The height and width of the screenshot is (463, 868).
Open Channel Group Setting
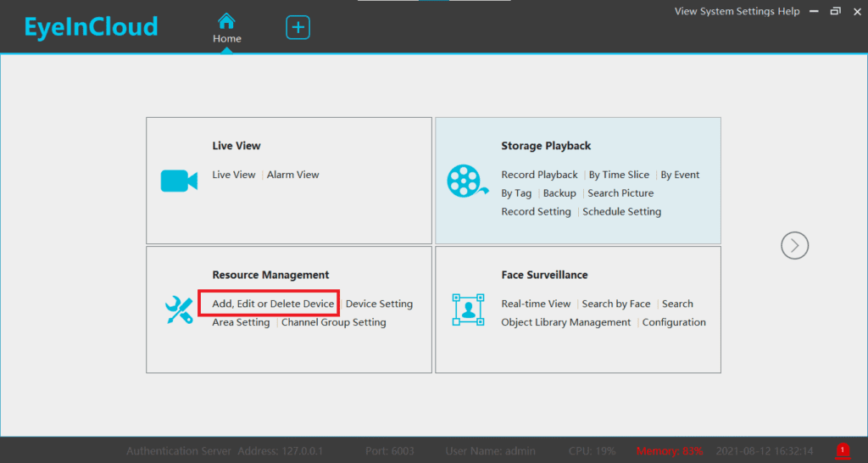333,322
